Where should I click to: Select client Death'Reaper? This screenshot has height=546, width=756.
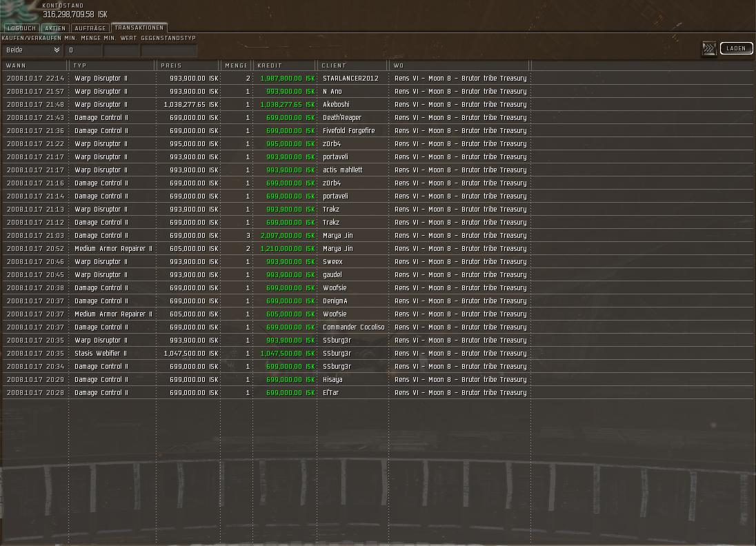pos(342,118)
